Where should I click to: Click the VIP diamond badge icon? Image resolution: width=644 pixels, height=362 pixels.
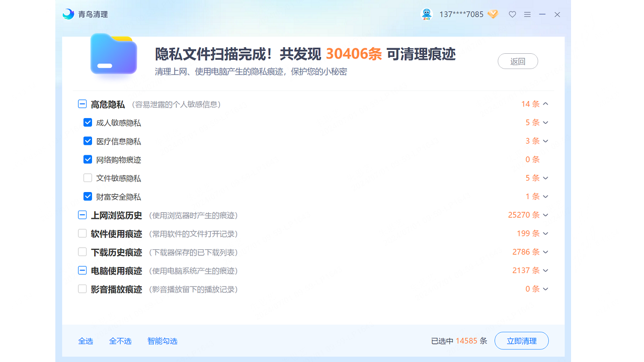[493, 15]
